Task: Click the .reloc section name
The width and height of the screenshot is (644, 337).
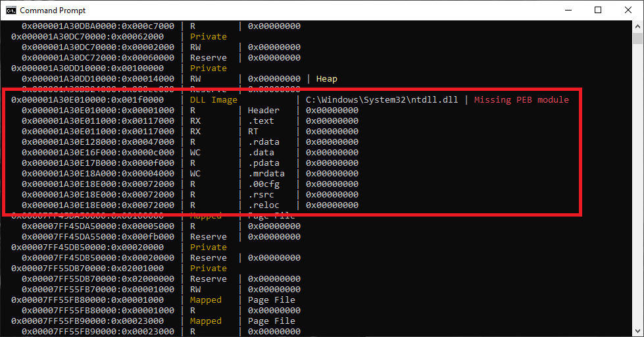Action: coord(263,205)
